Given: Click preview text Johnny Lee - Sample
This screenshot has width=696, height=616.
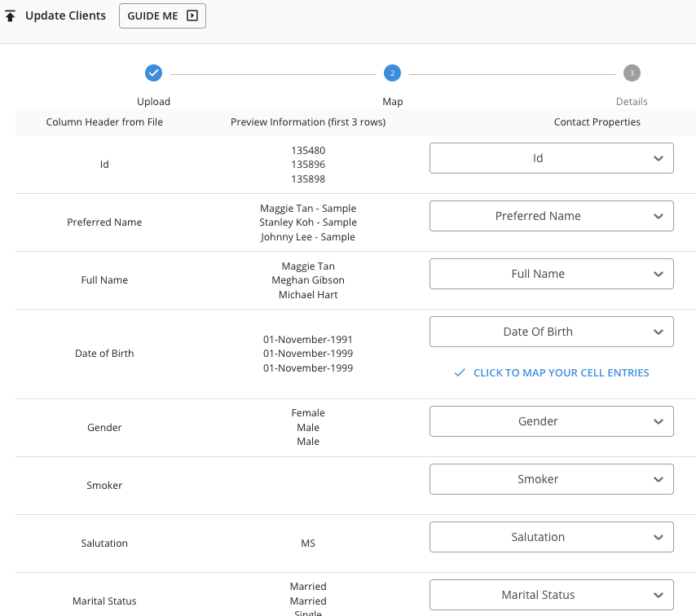Looking at the screenshot, I should (308, 237).
